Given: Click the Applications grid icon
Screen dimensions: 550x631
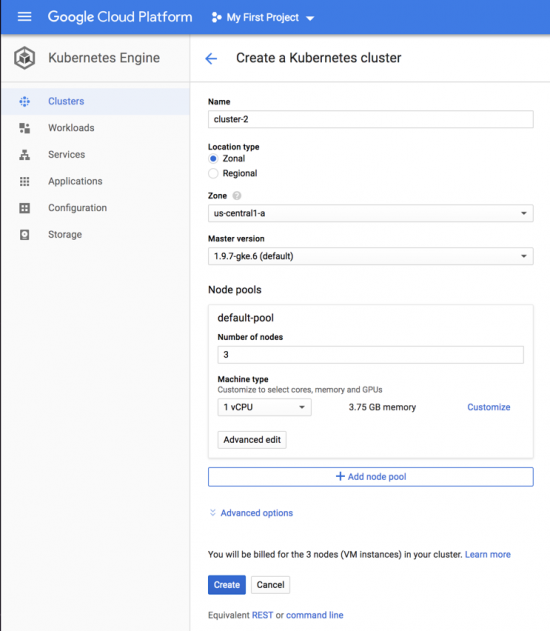Looking at the screenshot, I should [25, 181].
